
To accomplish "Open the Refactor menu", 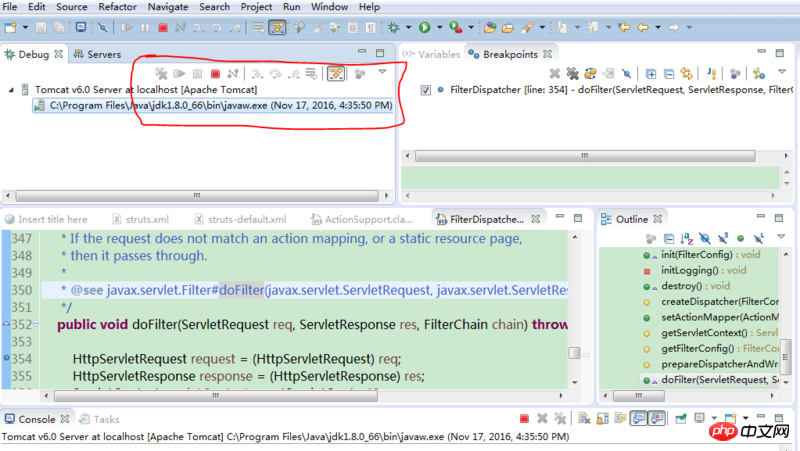I will coord(117,7).
